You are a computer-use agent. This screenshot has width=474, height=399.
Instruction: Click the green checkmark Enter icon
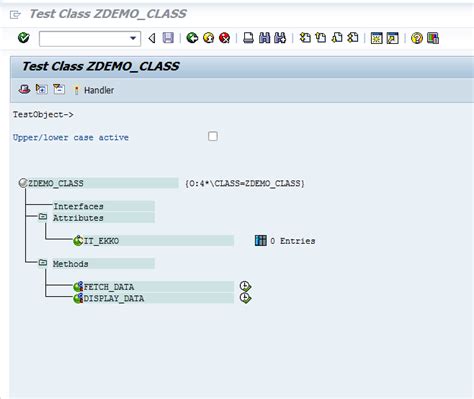pos(24,38)
